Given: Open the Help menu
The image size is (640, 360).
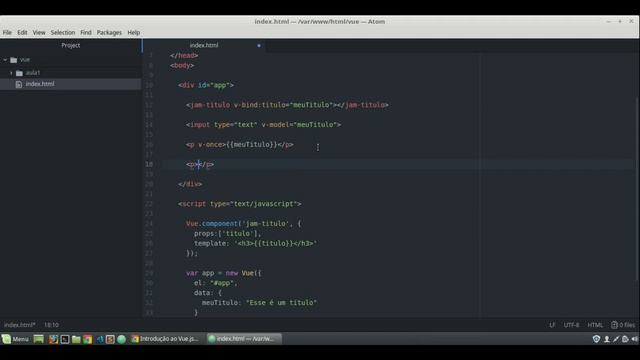Looking at the screenshot, I should tap(133, 32).
